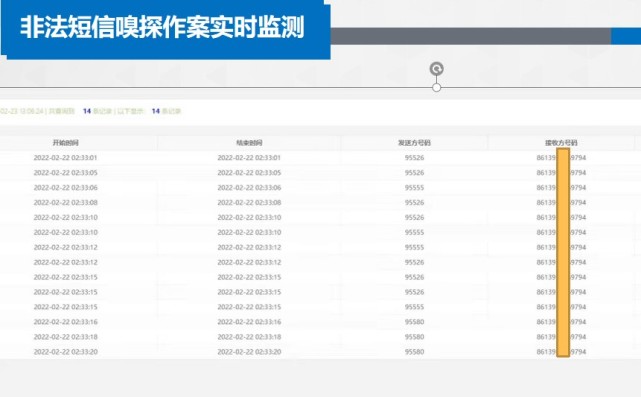641x397 pixels.
Task: Click the 开始时间 column header
Action: 65,143
